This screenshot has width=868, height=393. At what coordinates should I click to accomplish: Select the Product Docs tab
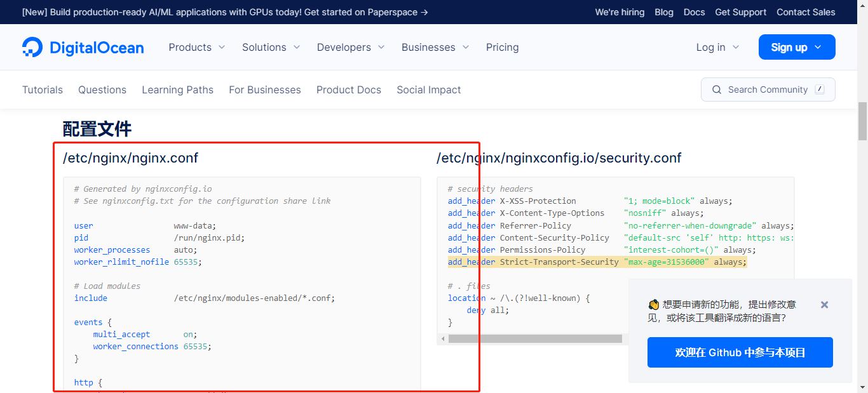coord(349,90)
